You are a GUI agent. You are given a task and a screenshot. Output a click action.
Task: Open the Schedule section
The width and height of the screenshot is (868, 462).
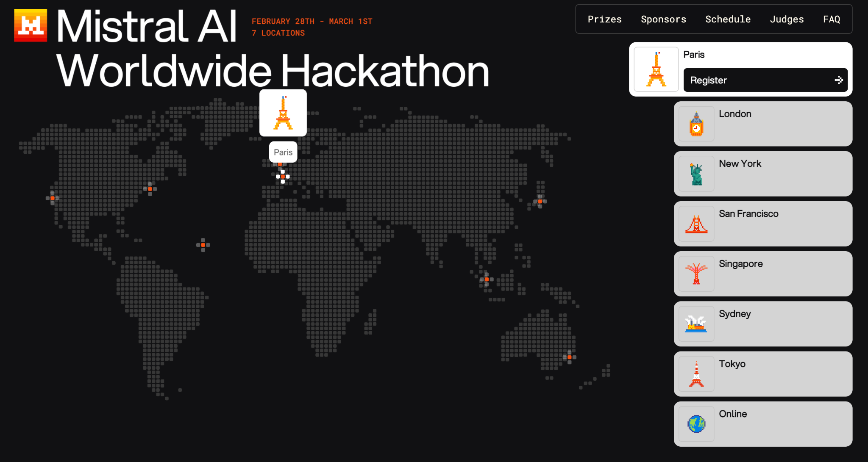coord(728,19)
